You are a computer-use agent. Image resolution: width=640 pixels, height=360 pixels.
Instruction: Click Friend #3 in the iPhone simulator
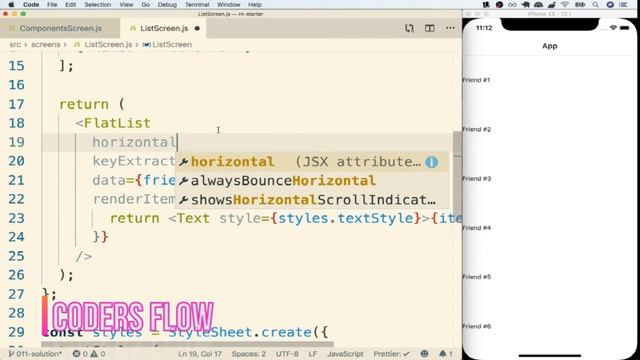(476, 179)
